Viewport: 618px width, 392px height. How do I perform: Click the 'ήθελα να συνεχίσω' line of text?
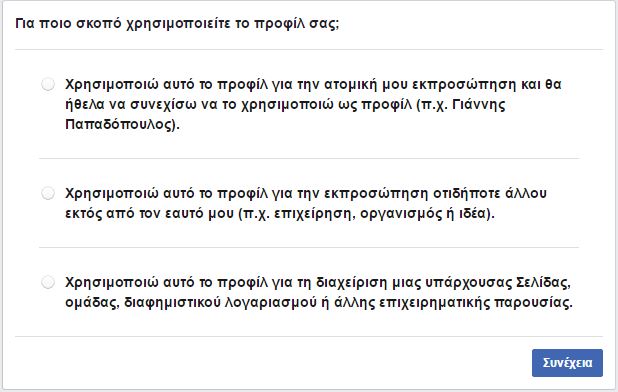(x=131, y=105)
